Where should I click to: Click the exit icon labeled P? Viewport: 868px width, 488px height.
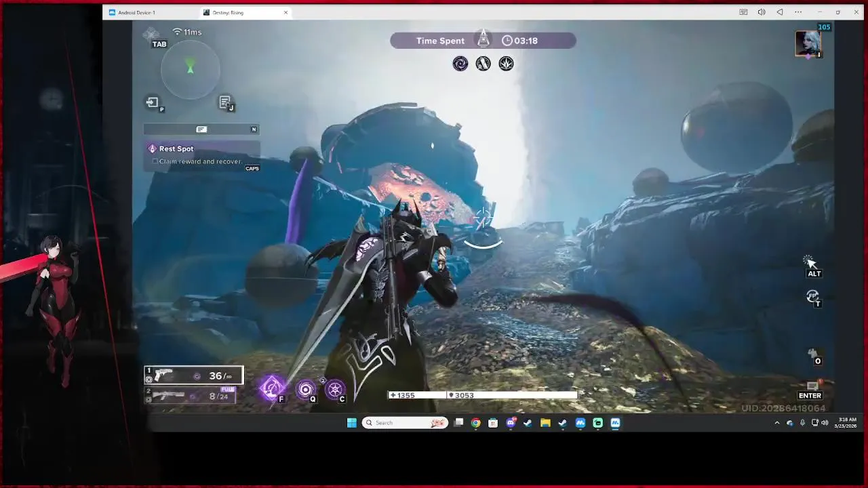point(153,102)
